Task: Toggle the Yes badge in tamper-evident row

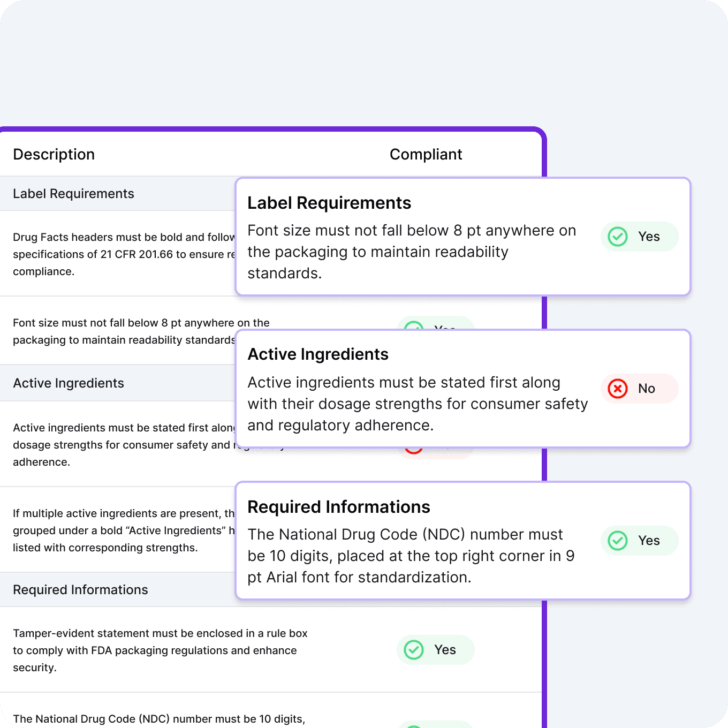Action: 435,650
